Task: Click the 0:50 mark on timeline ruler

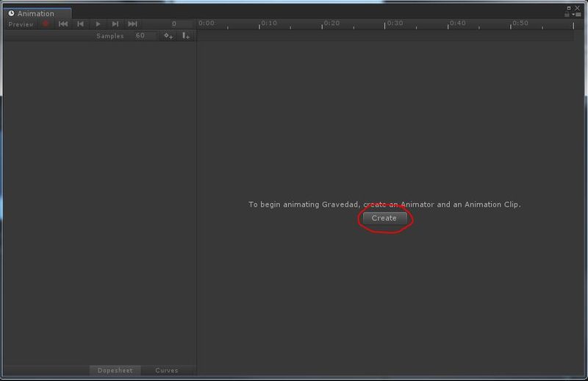Action: [520, 24]
